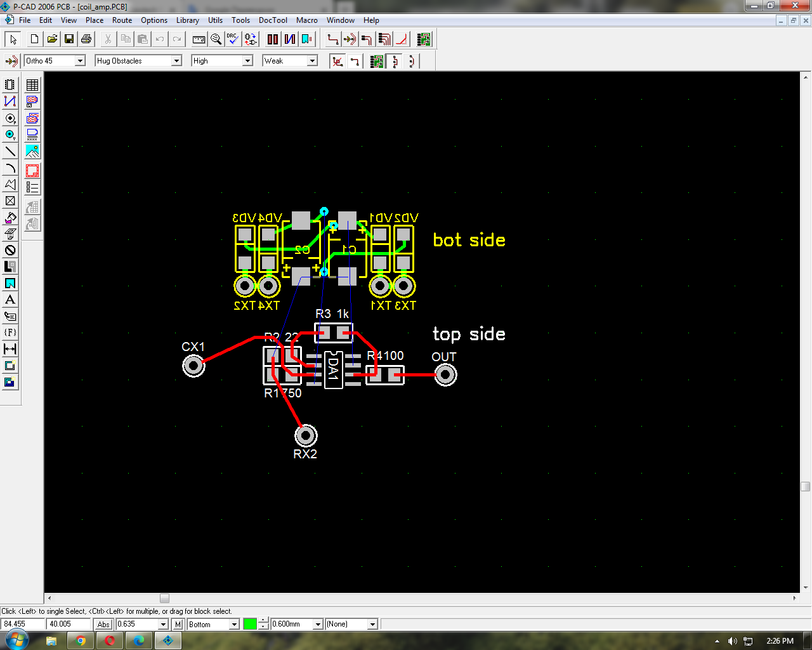
Task: Toggle the second dashed arc route mode
Action: [412, 61]
